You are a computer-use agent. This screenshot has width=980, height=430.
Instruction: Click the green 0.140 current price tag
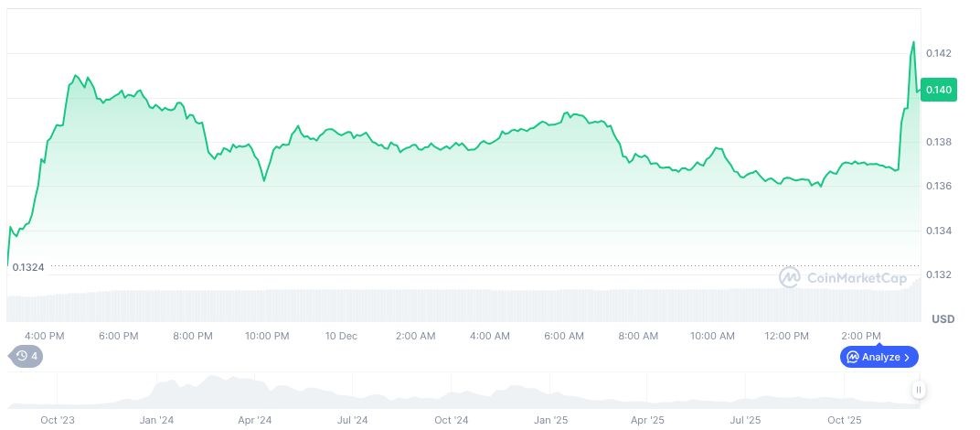939,90
